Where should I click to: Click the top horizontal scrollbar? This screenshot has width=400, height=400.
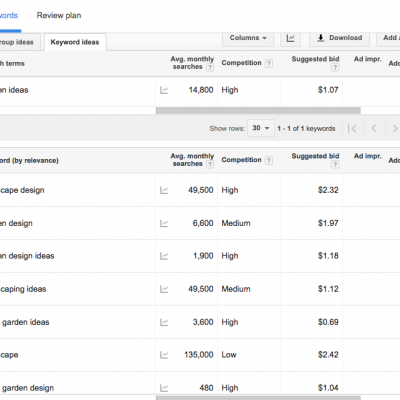point(258,111)
